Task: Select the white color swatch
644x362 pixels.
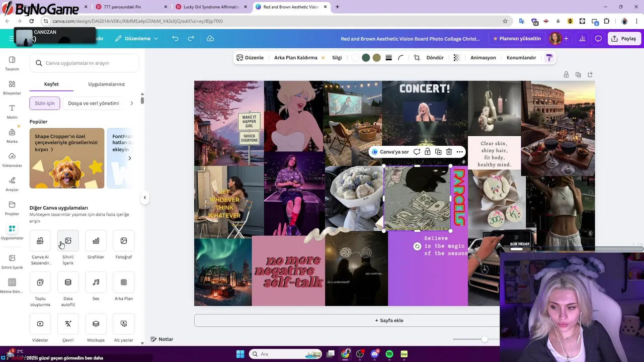Action: (x=355, y=58)
